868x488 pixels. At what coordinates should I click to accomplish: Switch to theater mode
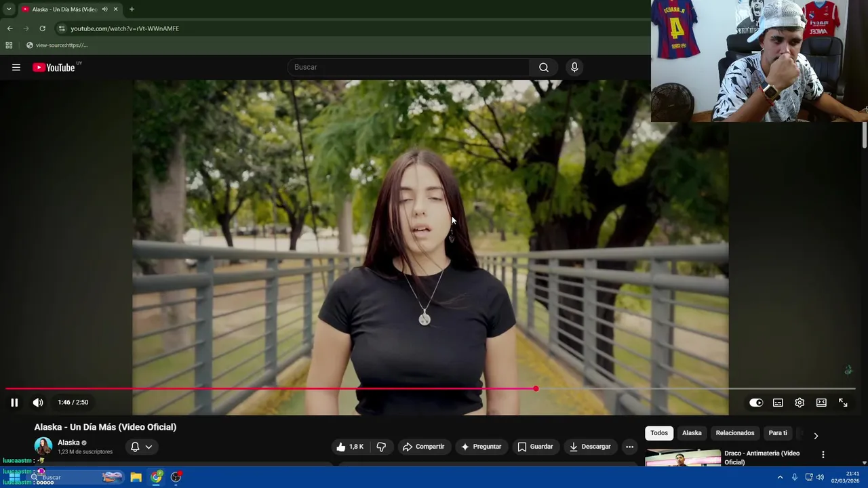click(x=821, y=403)
